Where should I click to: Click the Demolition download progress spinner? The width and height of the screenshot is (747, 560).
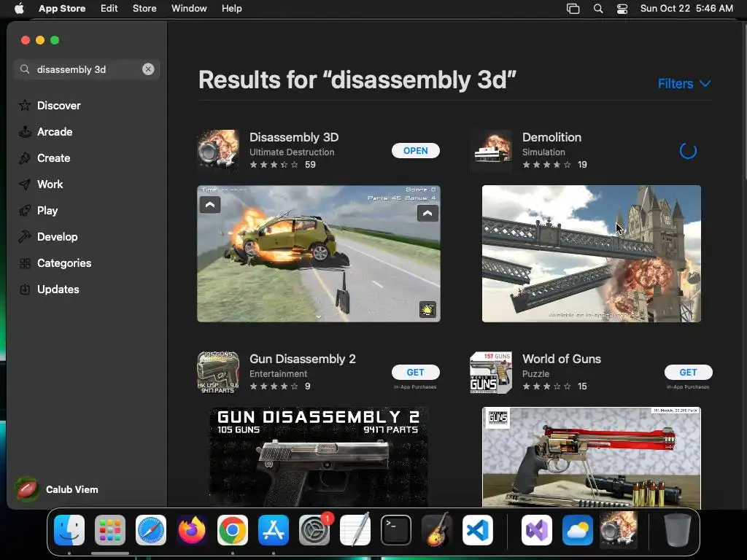click(x=688, y=151)
